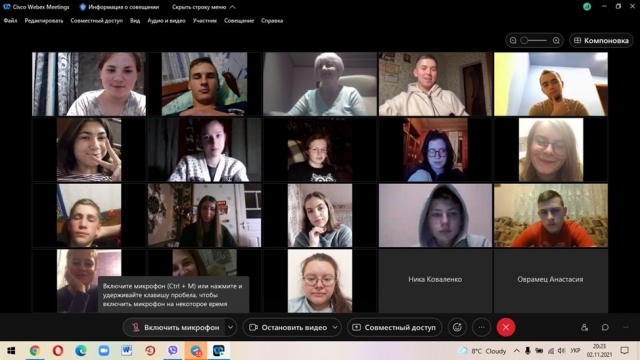Open red circular app icon beside Word
This screenshot has height=360, width=640.
(x=150, y=351)
